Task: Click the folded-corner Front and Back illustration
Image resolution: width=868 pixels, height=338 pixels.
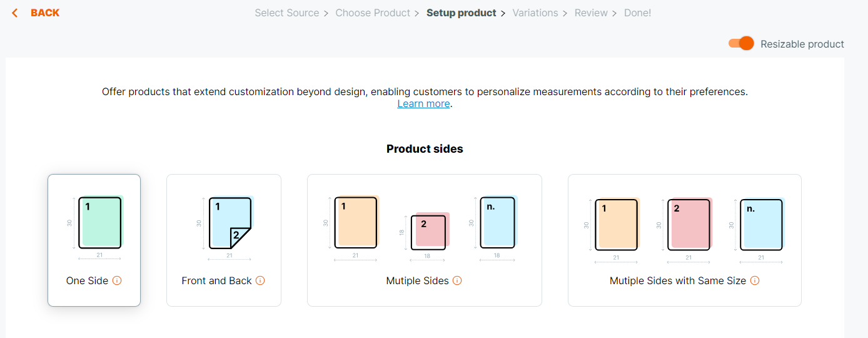Action: pos(231,222)
